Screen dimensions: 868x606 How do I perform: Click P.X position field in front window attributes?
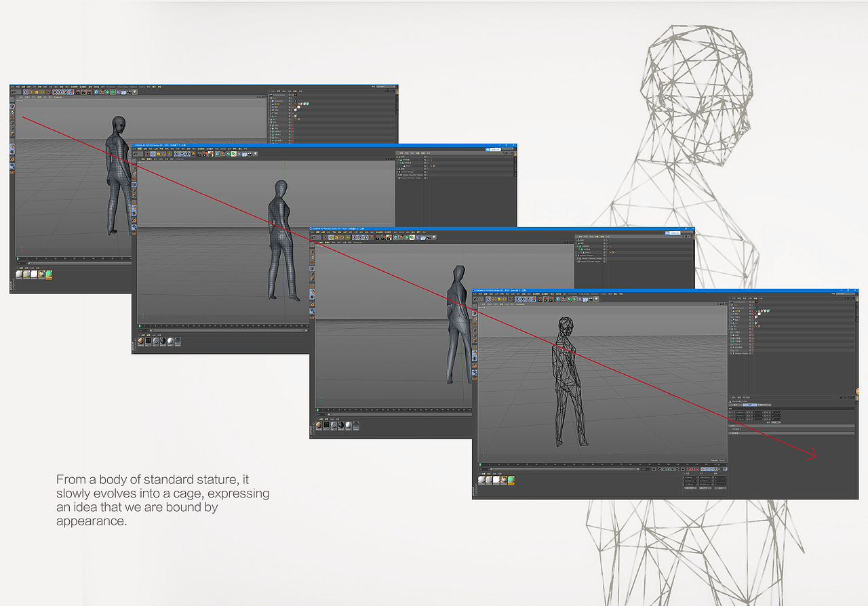point(741,412)
